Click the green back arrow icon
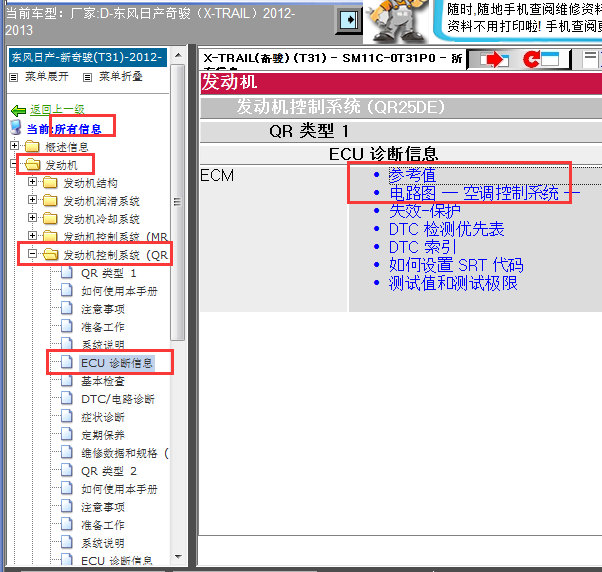Screen dimensions: 602x572 coord(18,111)
